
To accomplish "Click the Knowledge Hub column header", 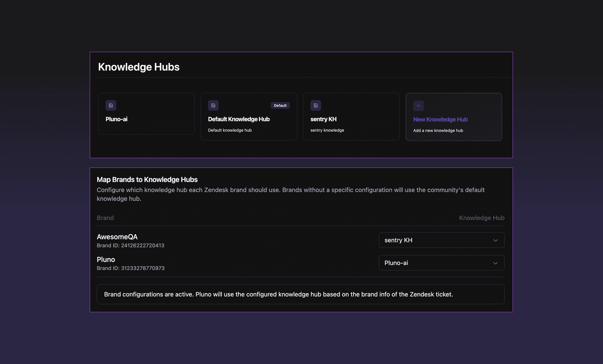I will click(481, 218).
